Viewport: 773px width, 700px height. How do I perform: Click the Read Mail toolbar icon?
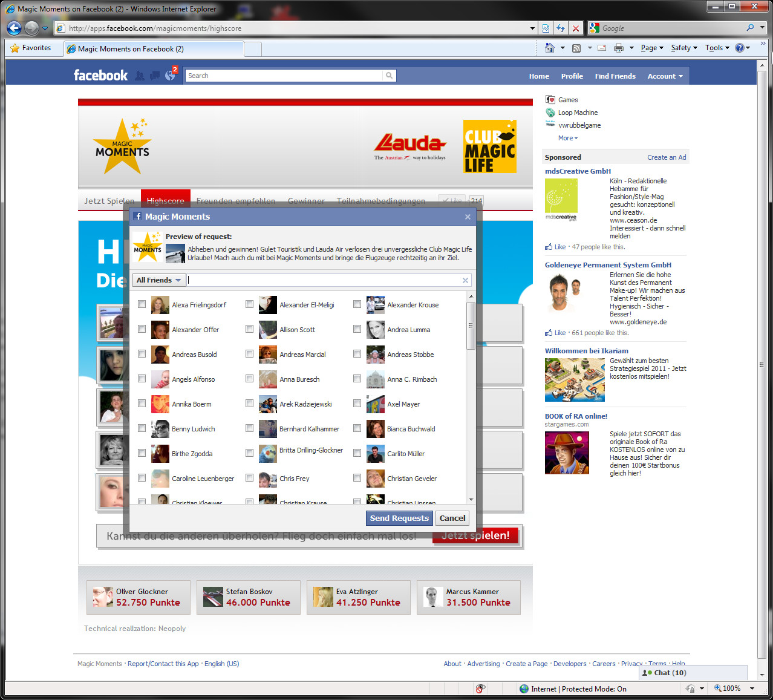point(602,48)
